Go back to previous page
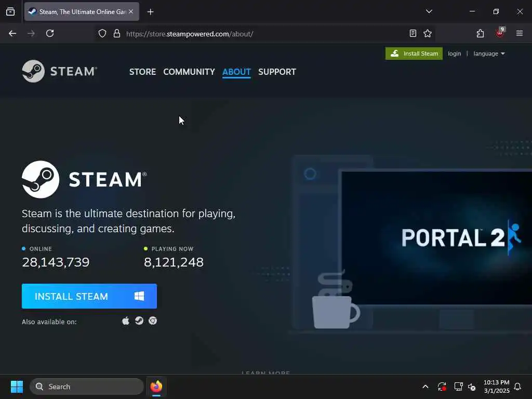Viewport: 532px width, 399px height. coord(12,33)
